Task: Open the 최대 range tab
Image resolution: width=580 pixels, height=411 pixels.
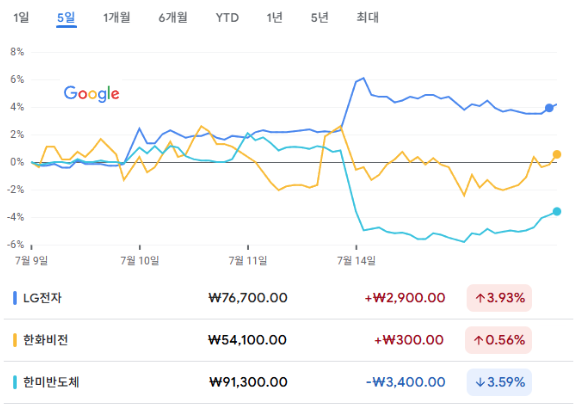Action: pos(367,17)
